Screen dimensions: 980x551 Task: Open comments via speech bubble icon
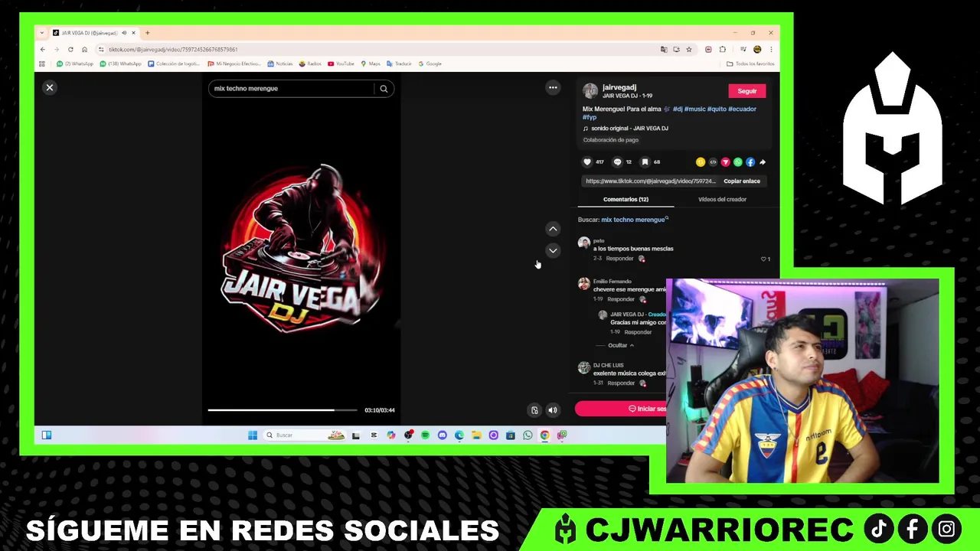617,162
